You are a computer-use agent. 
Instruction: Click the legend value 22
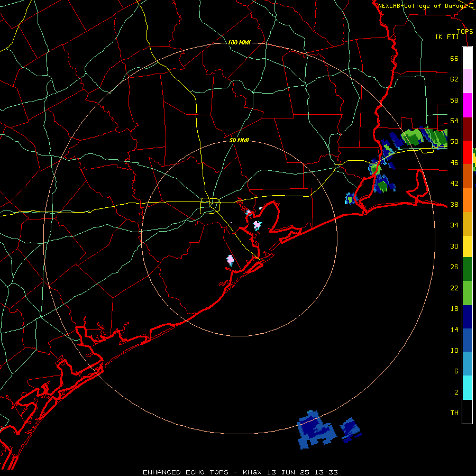coord(454,288)
